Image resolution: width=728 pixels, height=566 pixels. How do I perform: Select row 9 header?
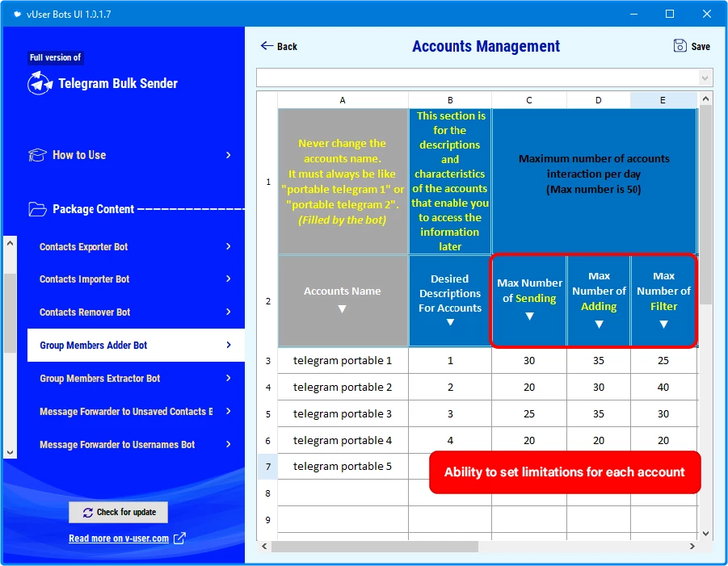coord(268,520)
